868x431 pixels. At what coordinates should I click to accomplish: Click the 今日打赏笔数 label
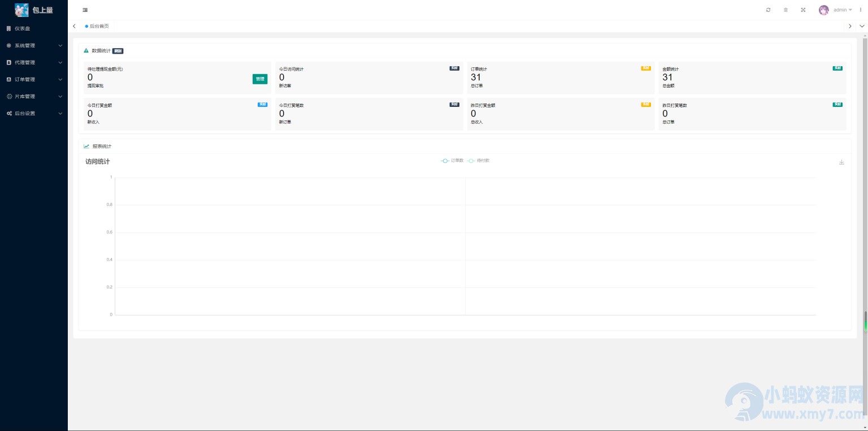tap(291, 105)
